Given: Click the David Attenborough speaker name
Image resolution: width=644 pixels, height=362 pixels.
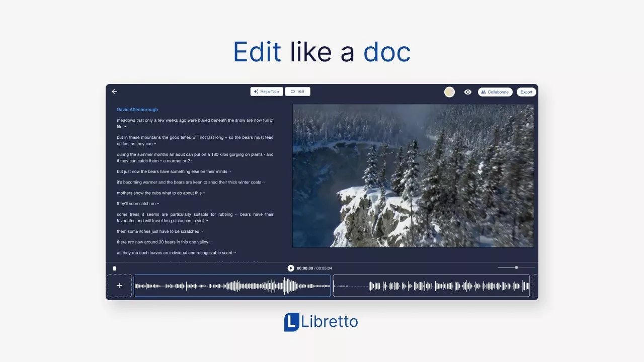Looking at the screenshot, I should click(x=137, y=110).
